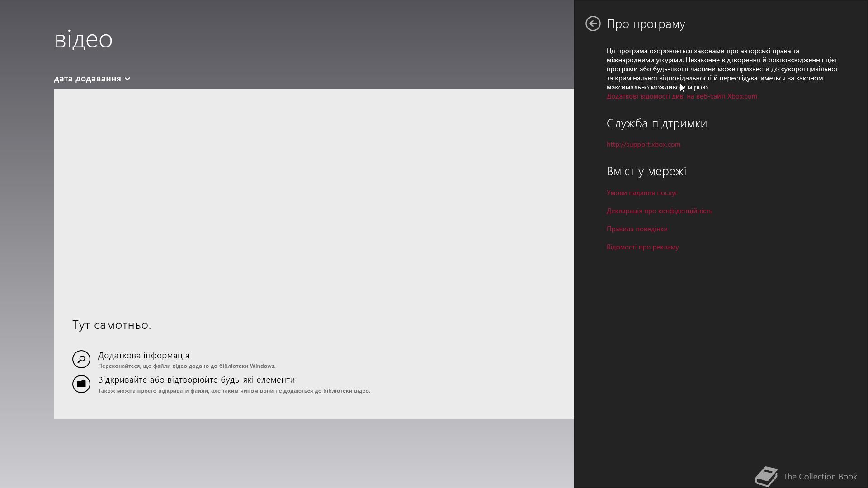Click the Вміст у мережі heading
The width and height of the screenshot is (868, 488).
point(646,171)
